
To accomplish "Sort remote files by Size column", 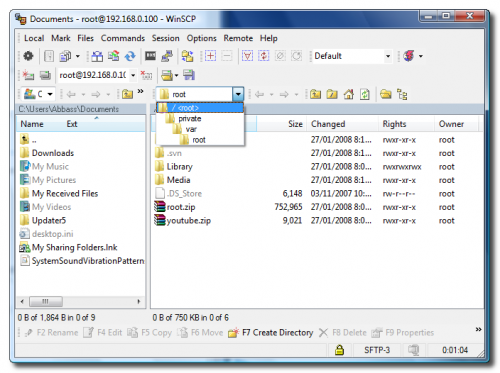I will 282,124.
